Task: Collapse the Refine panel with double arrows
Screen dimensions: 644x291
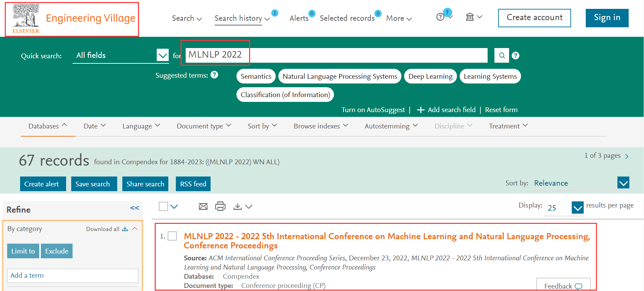Action: pyautogui.click(x=135, y=208)
